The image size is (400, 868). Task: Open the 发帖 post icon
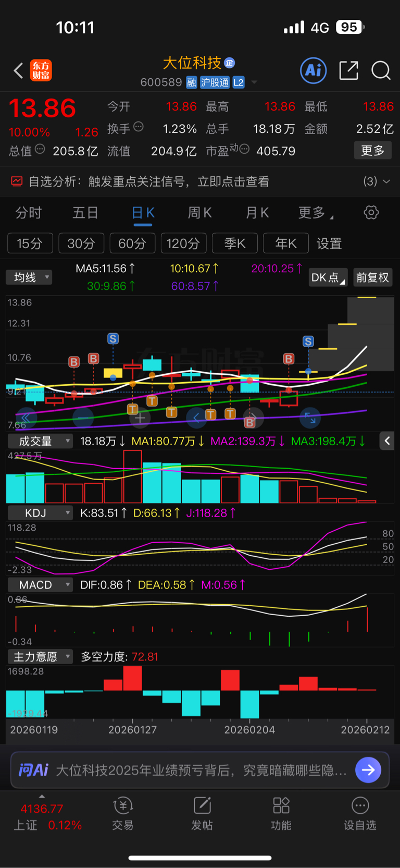[x=202, y=813]
